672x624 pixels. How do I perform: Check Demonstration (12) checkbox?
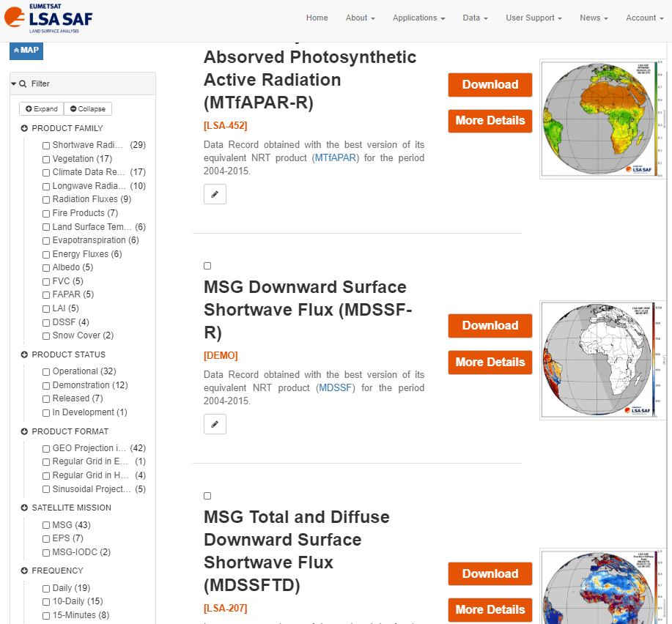pyautogui.click(x=46, y=386)
